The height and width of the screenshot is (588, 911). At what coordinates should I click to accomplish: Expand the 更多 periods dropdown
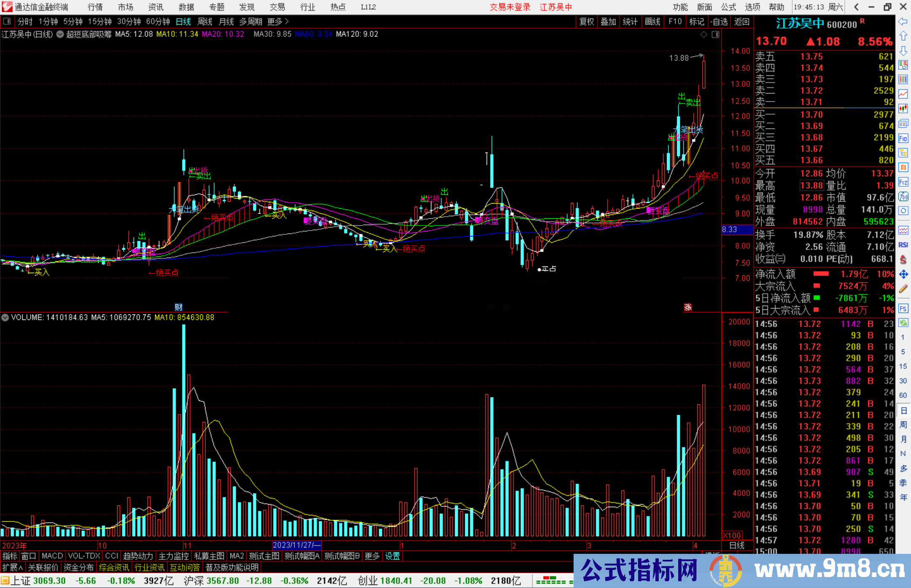click(x=278, y=21)
